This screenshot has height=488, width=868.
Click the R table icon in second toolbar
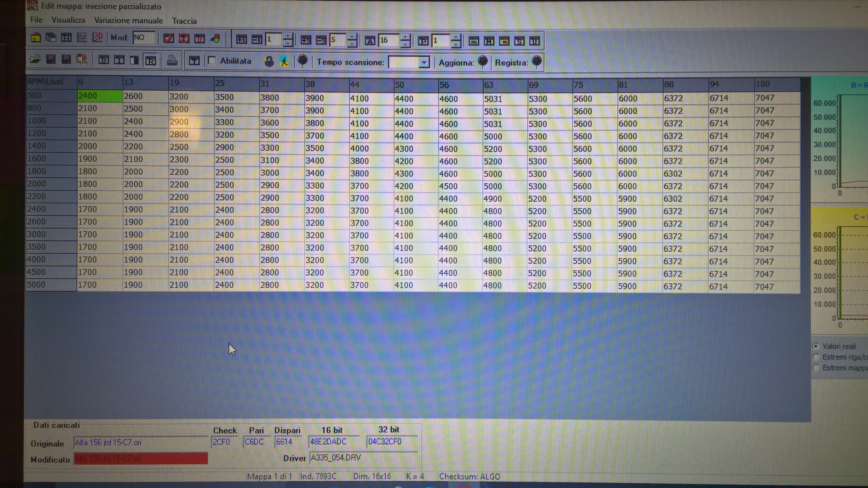coord(150,60)
